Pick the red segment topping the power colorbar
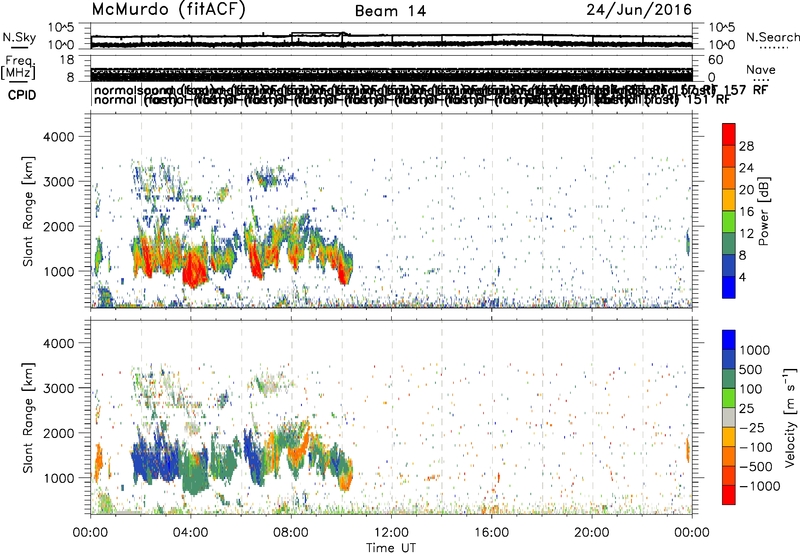Screen dimensions: 800x554 pos(729,135)
